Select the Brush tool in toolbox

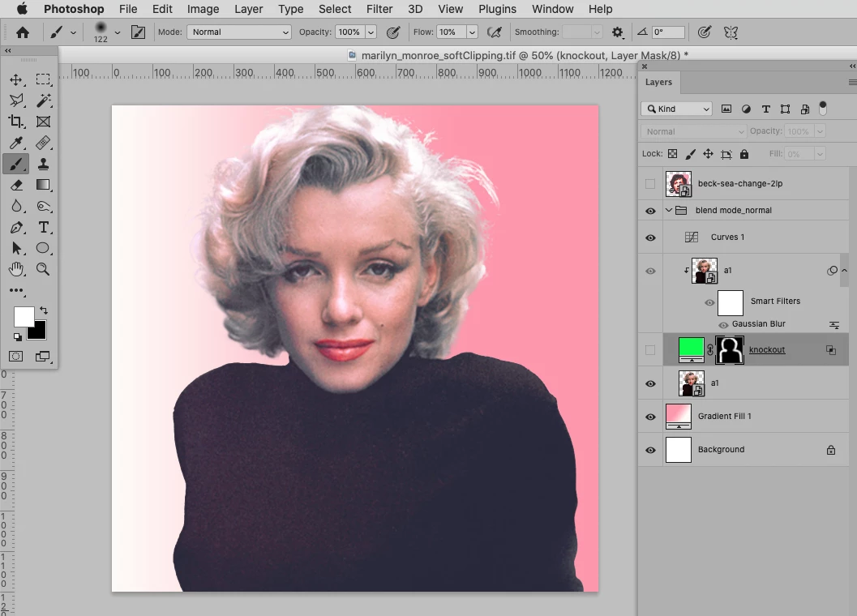coord(16,164)
